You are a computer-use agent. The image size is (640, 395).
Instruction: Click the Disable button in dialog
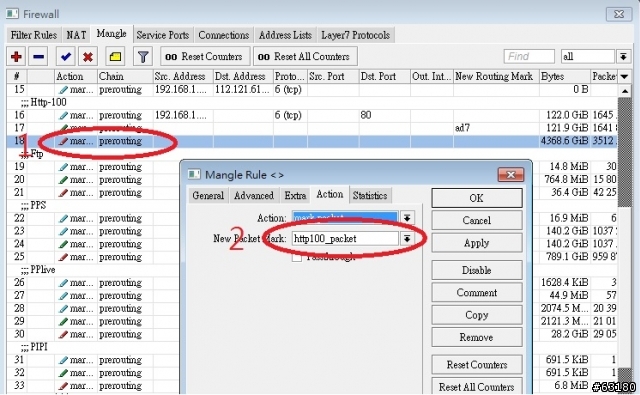(477, 270)
